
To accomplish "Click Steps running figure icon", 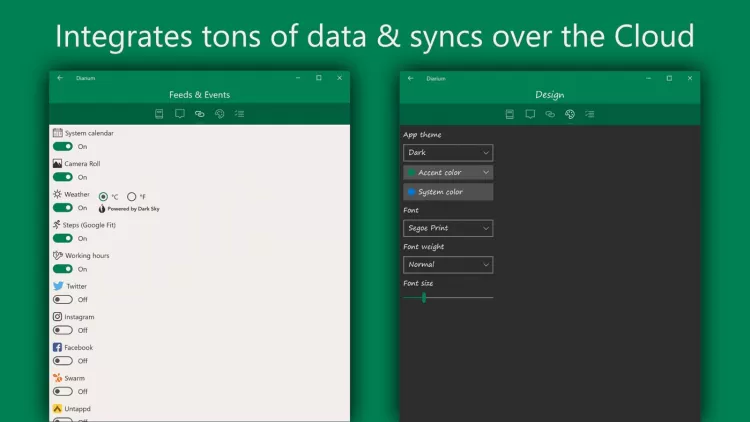I will pos(56,224).
